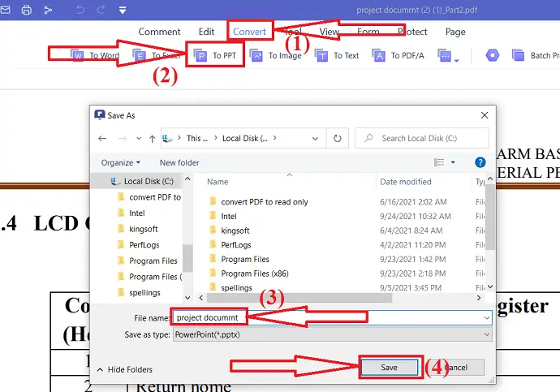The image size is (560, 392).
Task: Click the Search Local Disk (C:) field
Action: pyautogui.click(x=422, y=138)
